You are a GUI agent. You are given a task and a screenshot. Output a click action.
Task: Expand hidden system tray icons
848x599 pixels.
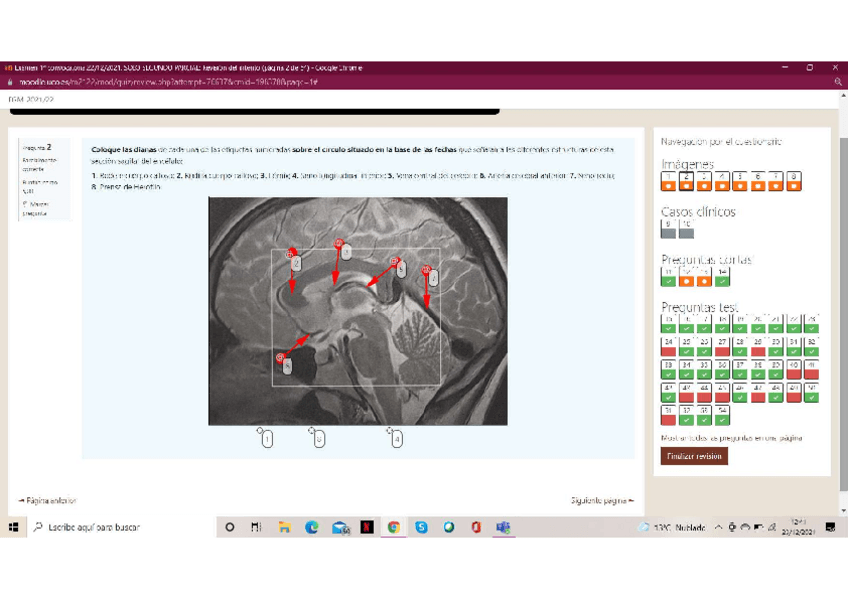(x=718, y=527)
